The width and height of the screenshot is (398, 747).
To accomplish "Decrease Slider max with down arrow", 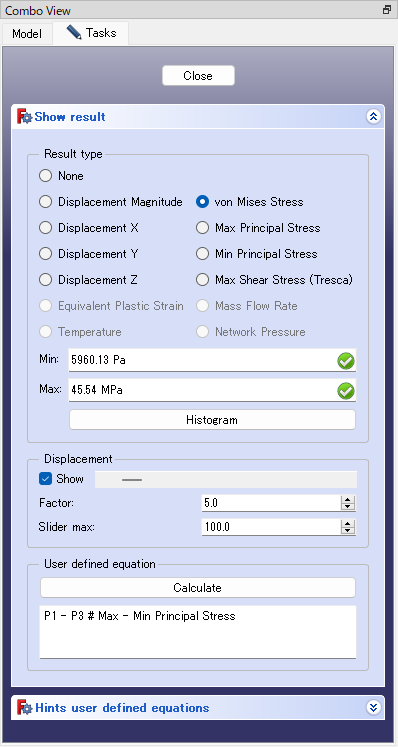I will click(x=348, y=530).
